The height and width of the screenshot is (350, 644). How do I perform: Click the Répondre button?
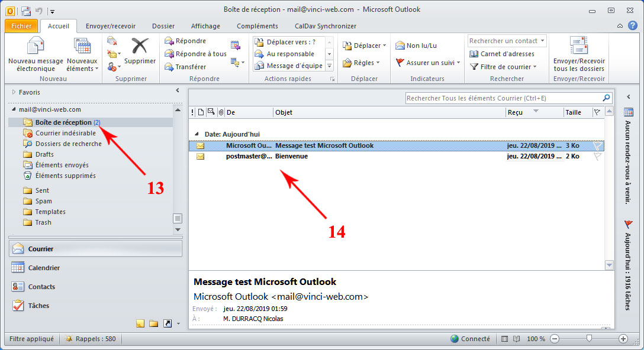click(185, 41)
